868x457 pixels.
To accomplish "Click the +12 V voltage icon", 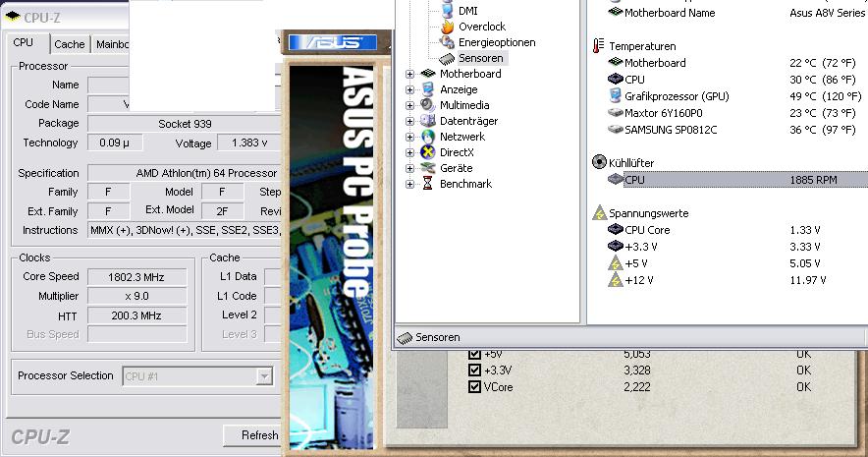I will point(616,280).
